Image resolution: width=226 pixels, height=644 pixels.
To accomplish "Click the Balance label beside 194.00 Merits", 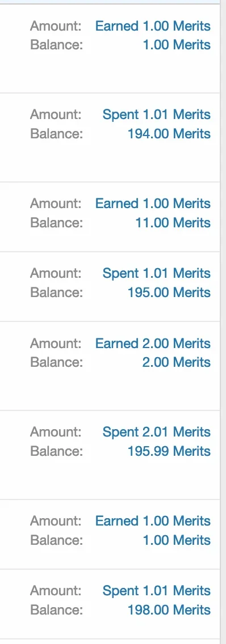I will (x=56, y=134).
